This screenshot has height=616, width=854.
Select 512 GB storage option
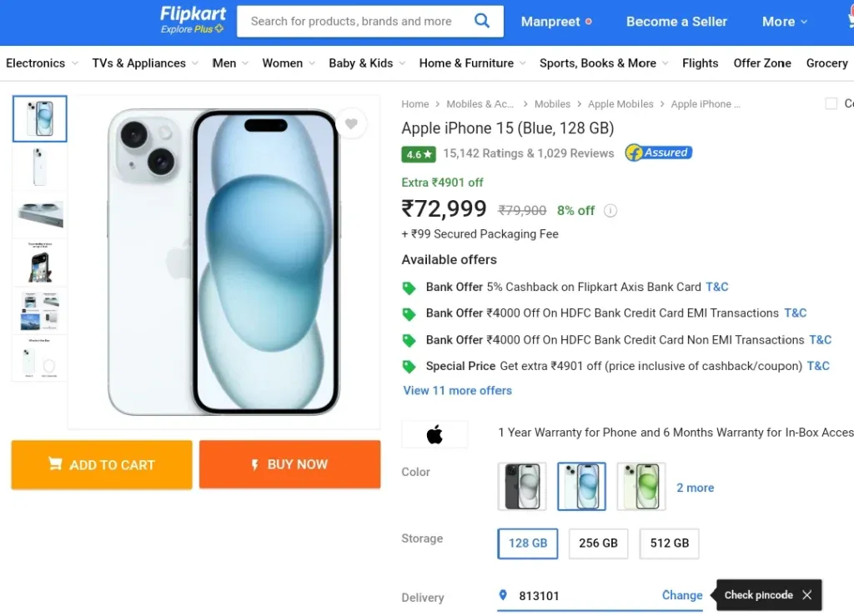(x=670, y=543)
